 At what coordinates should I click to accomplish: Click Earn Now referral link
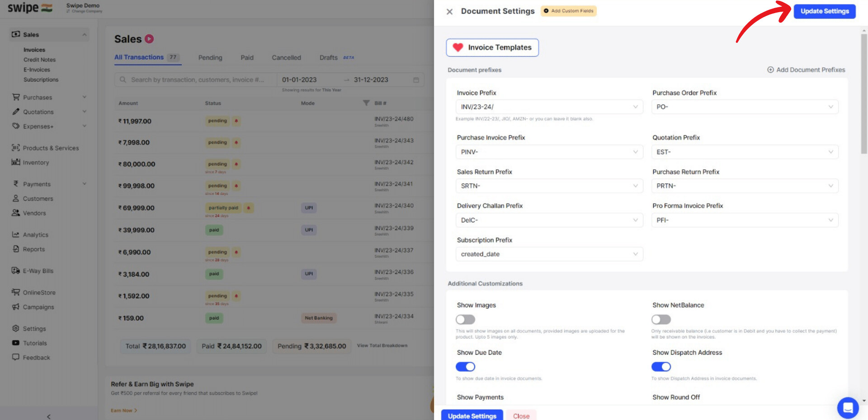pos(124,411)
